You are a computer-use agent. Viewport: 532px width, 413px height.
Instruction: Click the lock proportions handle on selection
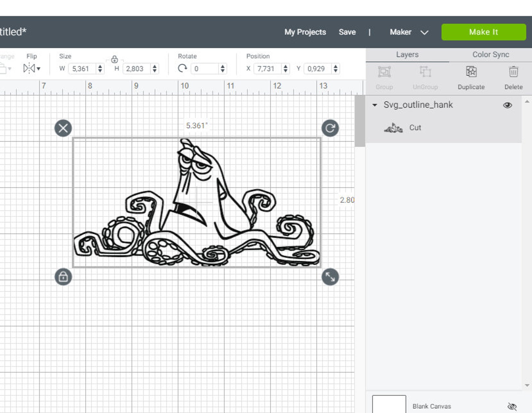tap(63, 277)
